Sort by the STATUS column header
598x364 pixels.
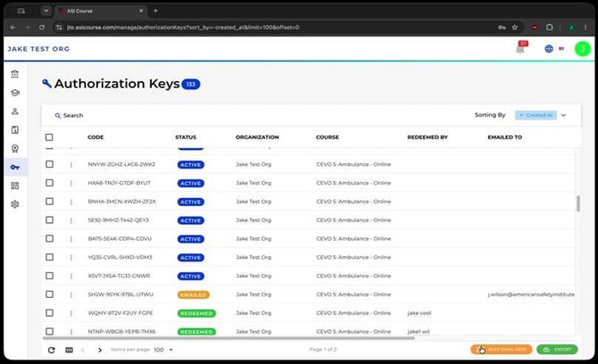186,137
